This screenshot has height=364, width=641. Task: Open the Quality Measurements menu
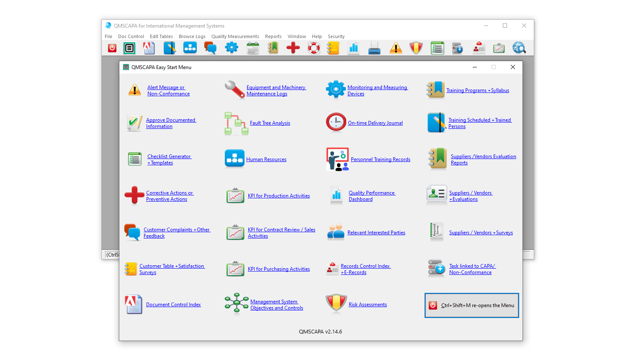(235, 36)
